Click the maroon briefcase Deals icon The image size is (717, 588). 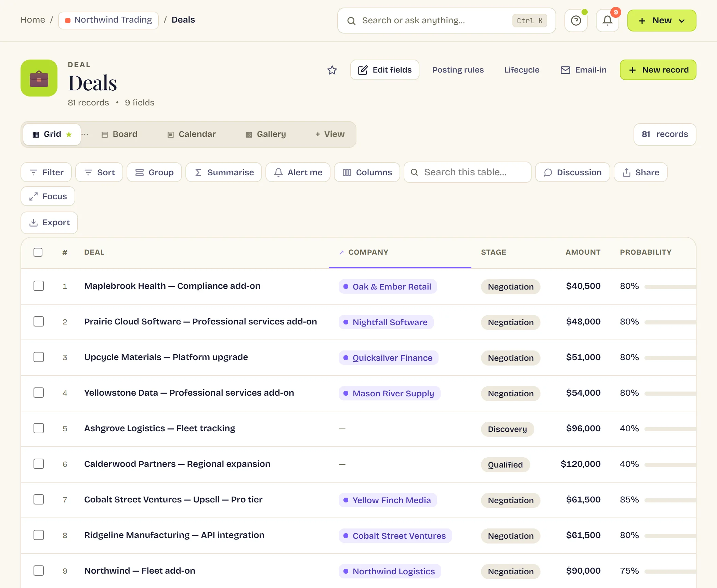[39, 78]
